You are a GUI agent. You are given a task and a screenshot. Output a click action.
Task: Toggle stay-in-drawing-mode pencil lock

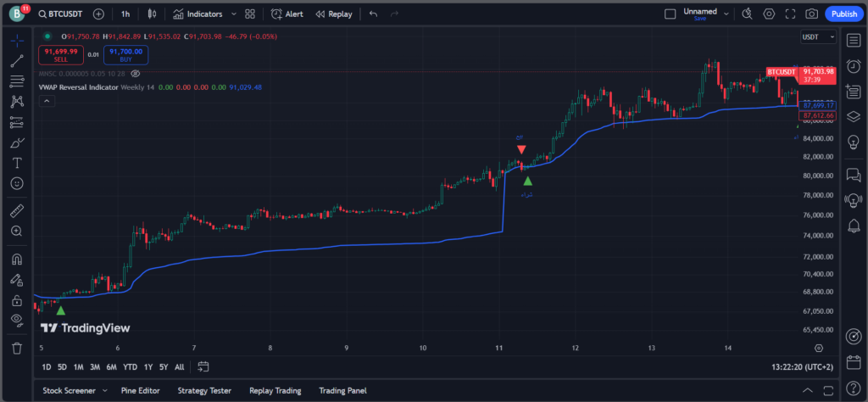pos(17,280)
